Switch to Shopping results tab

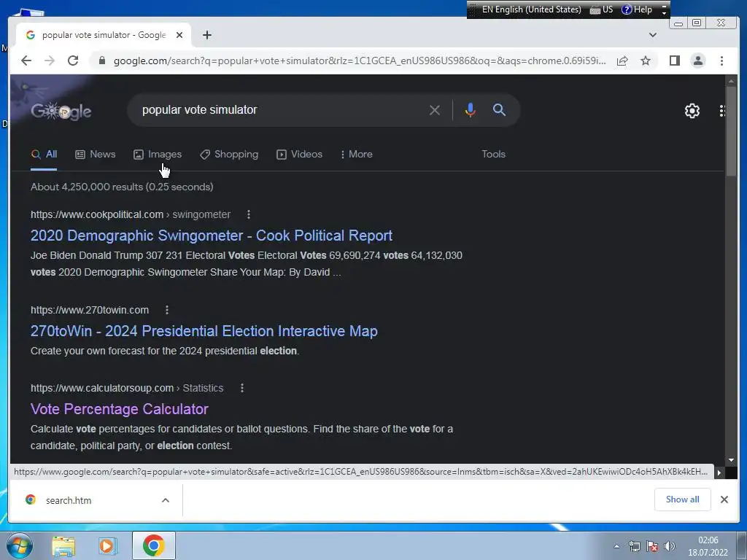click(229, 155)
